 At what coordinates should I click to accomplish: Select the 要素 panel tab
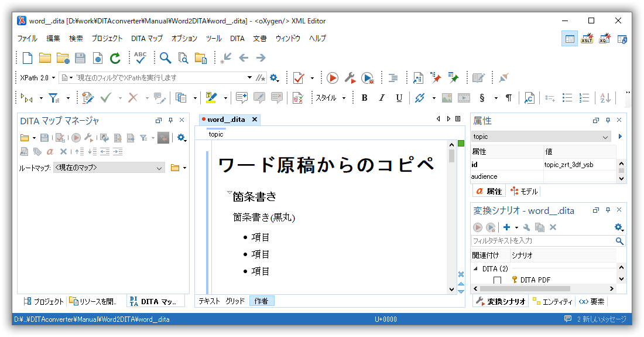click(591, 302)
